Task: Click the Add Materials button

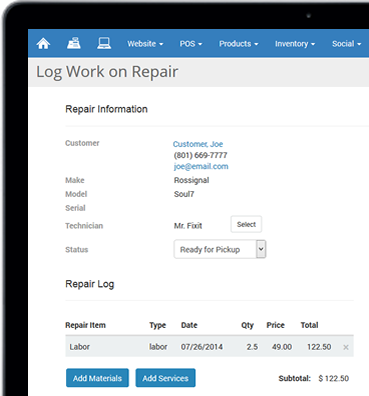Action: click(97, 378)
